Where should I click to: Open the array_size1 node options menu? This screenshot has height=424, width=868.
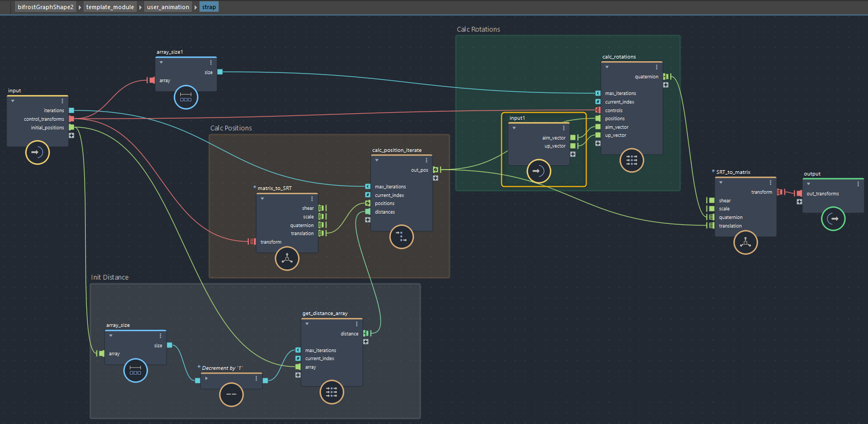coord(211,63)
